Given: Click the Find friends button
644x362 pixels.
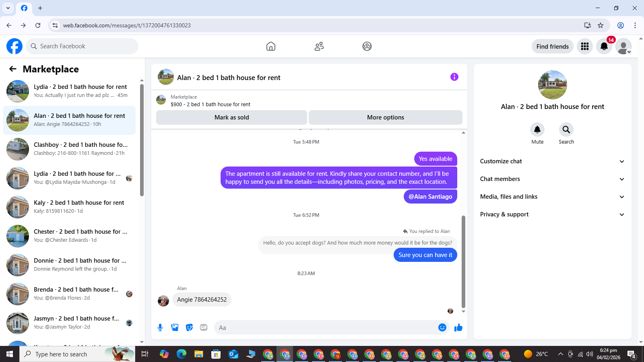Looking at the screenshot, I should coord(553,46).
